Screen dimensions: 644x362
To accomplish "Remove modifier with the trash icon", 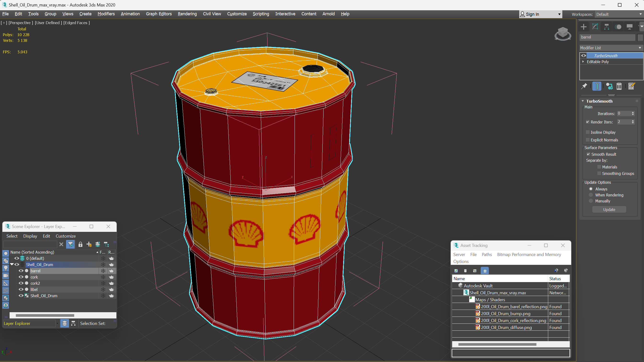I will [619, 86].
